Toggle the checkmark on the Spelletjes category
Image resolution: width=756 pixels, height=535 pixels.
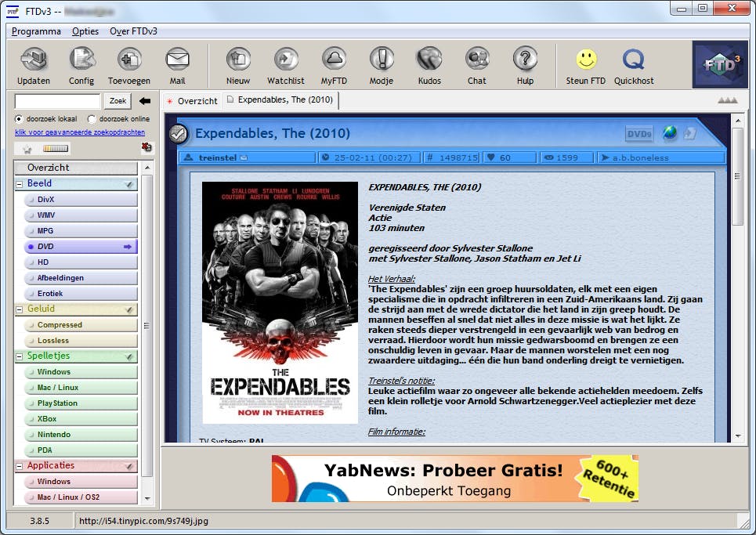[128, 356]
